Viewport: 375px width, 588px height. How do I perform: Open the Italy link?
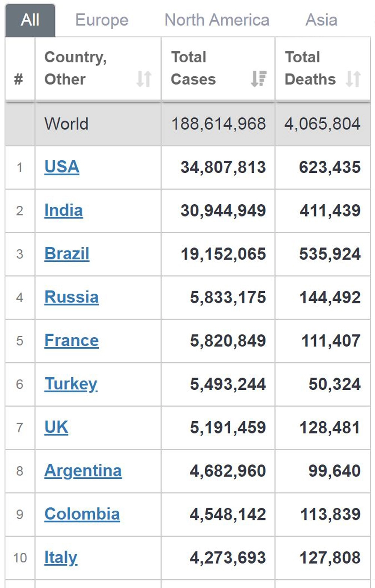point(61,558)
